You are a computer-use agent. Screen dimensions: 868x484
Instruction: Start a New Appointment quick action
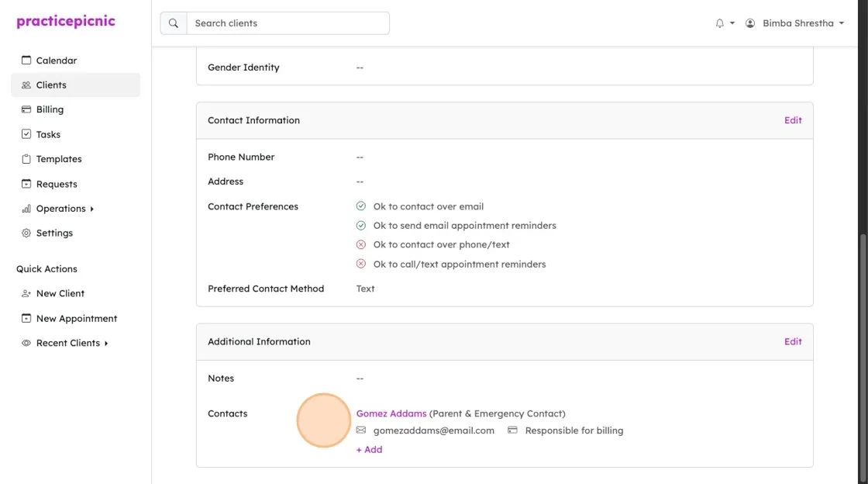[77, 319]
